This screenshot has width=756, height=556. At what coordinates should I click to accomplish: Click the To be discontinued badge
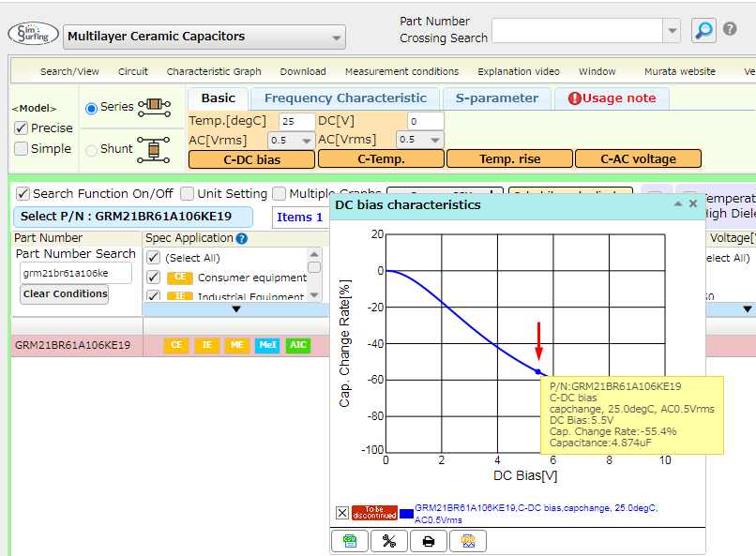tap(374, 513)
